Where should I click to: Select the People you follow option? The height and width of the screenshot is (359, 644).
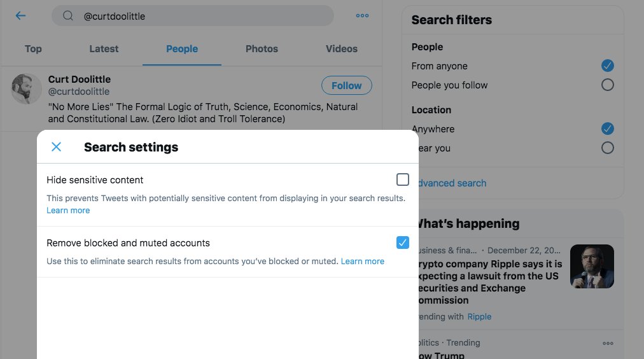pos(608,85)
